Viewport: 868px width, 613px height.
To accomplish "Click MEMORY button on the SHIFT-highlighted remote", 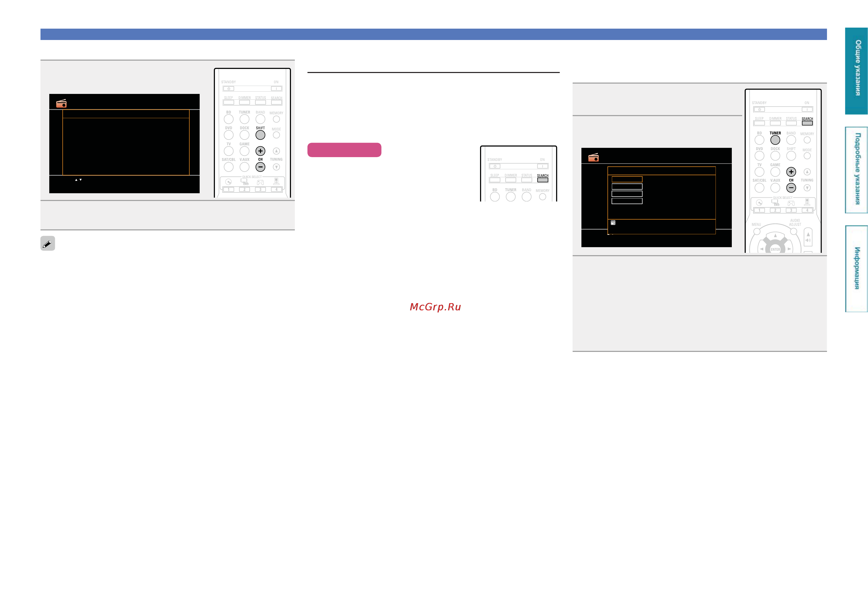I will click(276, 119).
